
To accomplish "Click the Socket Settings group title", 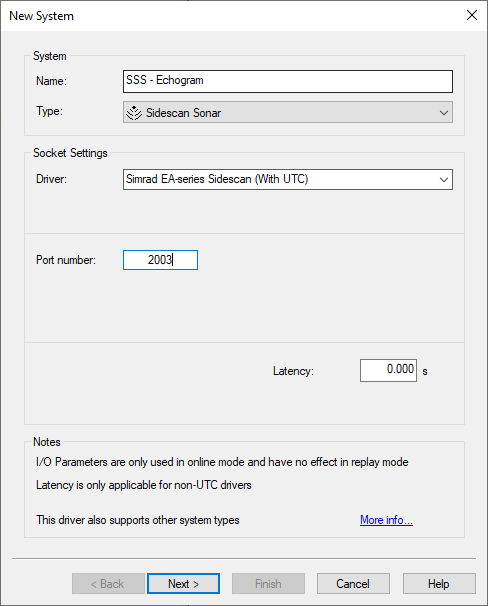I will [x=70, y=153].
